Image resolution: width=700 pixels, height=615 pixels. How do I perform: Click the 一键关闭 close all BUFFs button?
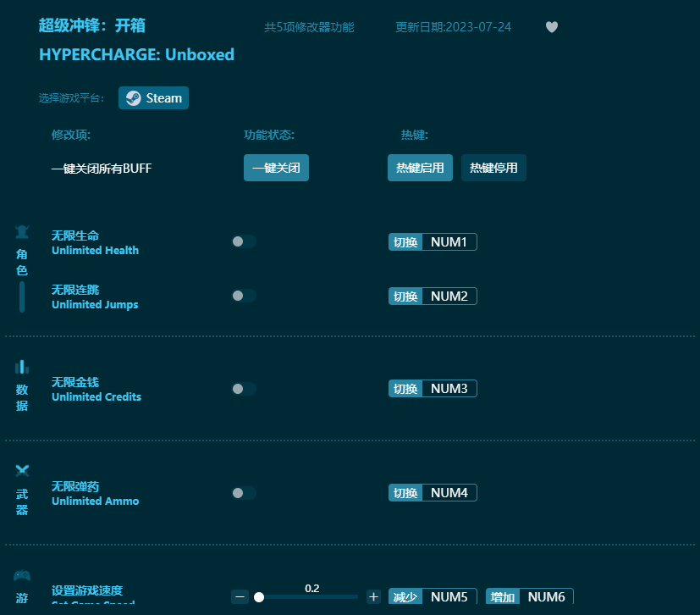click(x=276, y=168)
